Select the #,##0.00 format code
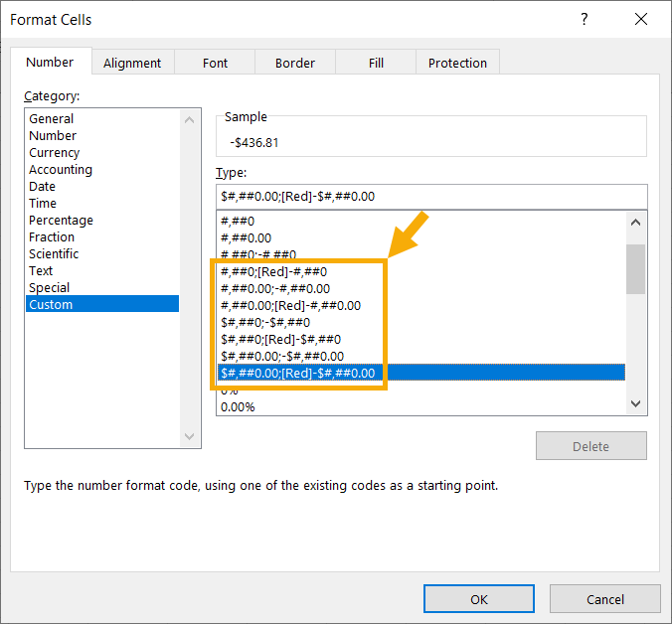Screen dimensions: 672x624 pyautogui.click(x=246, y=237)
